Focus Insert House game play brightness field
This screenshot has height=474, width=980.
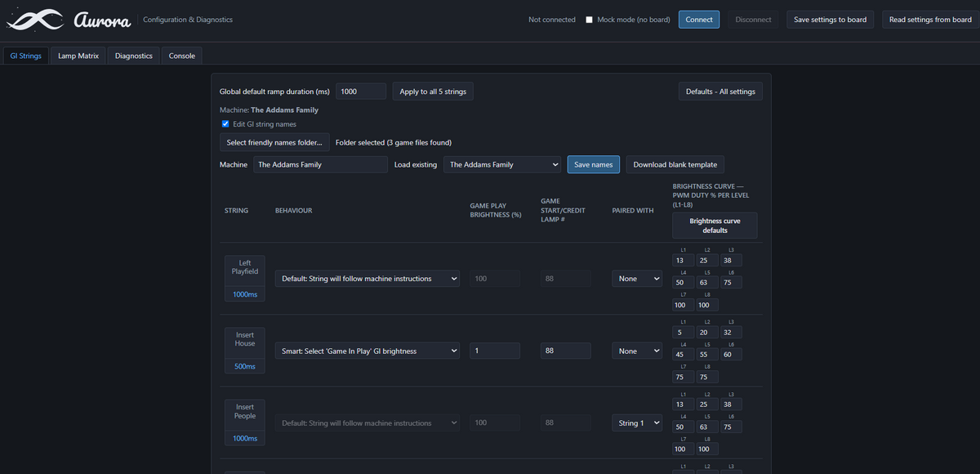(x=495, y=351)
